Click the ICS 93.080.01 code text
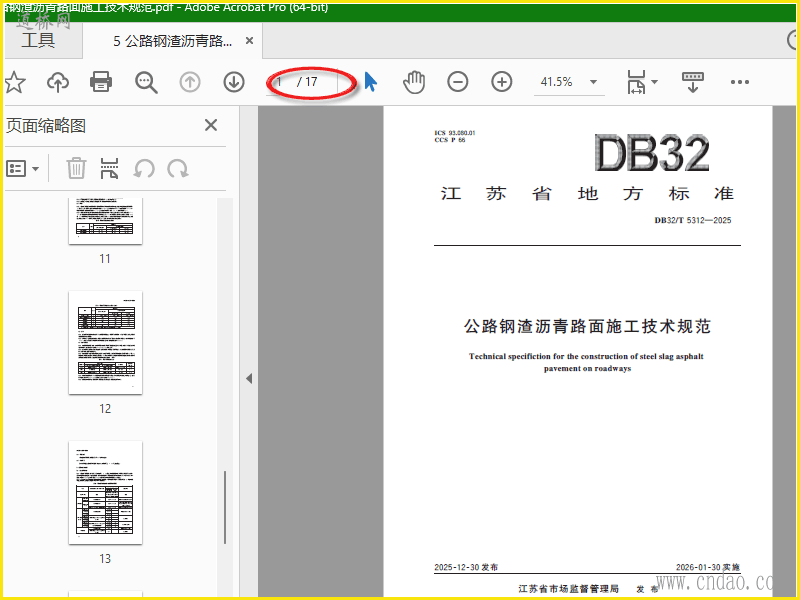The image size is (800, 600). pyautogui.click(x=455, y=133)
